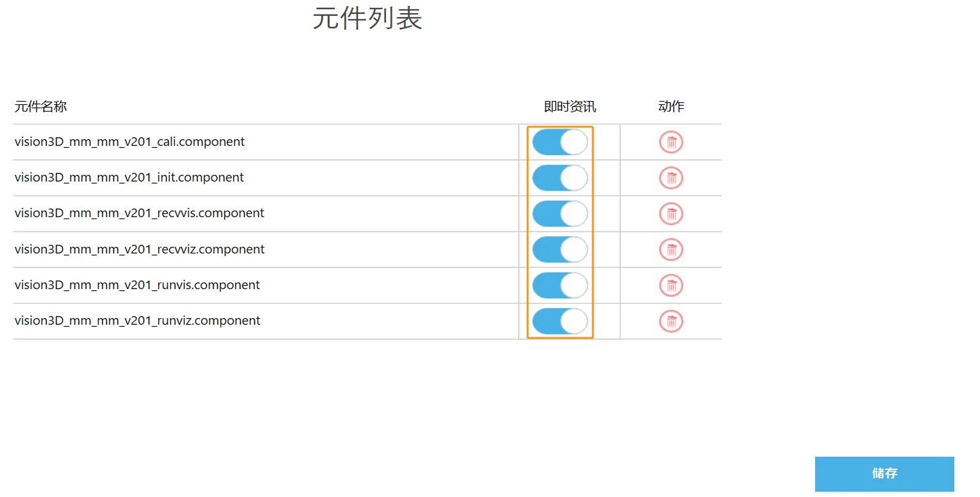Click trash icon for v201_init.component
This screenshot has width=980, height=497.
(x=671, y=178)
